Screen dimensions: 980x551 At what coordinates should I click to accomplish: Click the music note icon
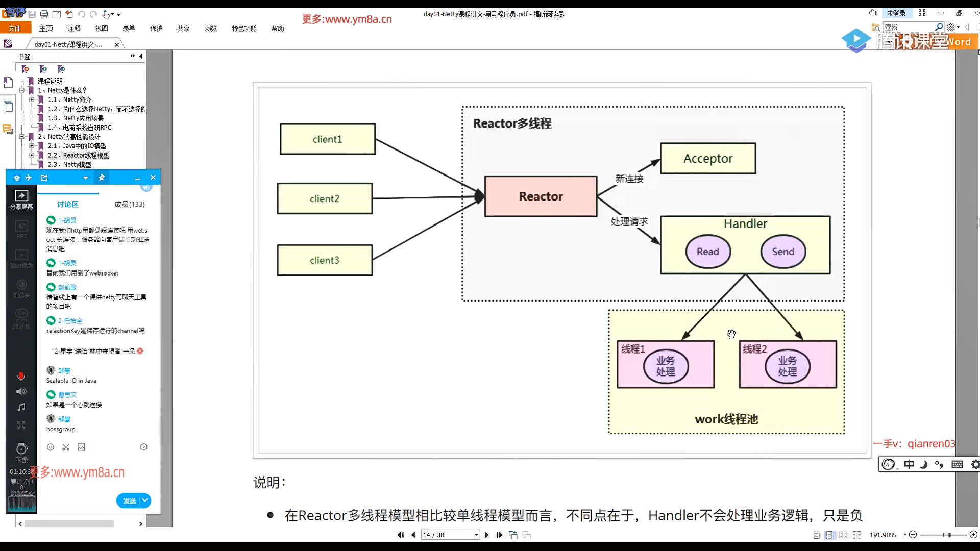(21, 407)
